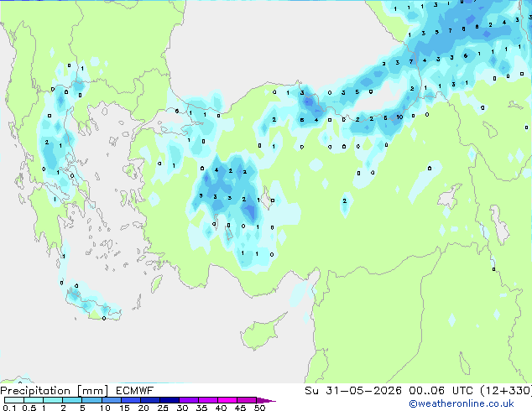Click the legend value '40'
The height and width of the screenshot is (411, 532).
(221, 408)
